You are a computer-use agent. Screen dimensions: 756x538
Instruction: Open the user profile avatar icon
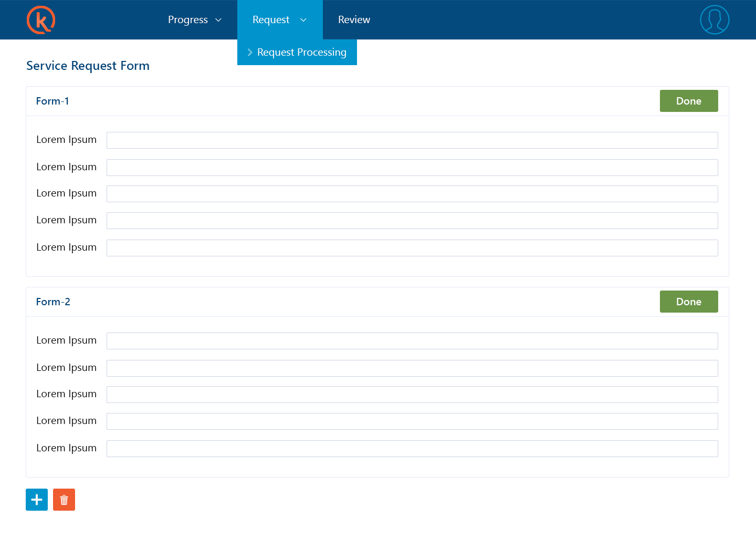[715, 20]
